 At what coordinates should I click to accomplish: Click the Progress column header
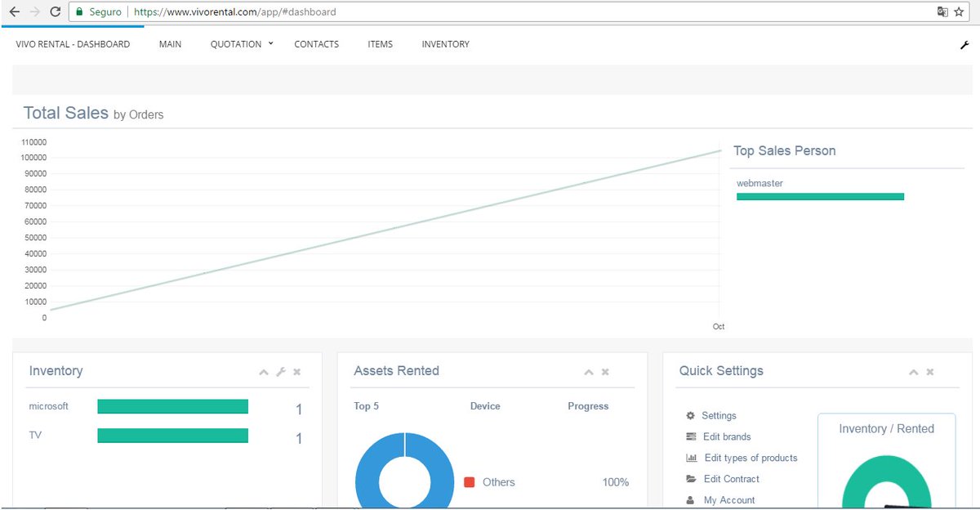click(588, 406)
